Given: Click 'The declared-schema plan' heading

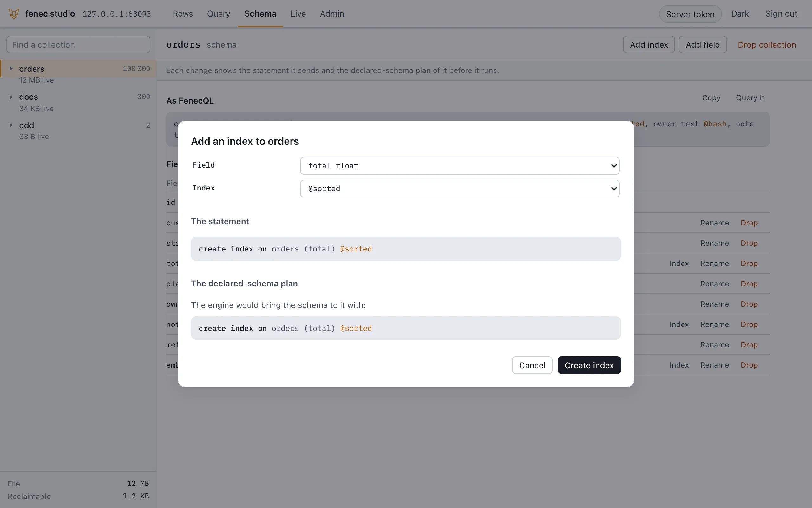Looking at the screenshot, I should click(244, 284).
